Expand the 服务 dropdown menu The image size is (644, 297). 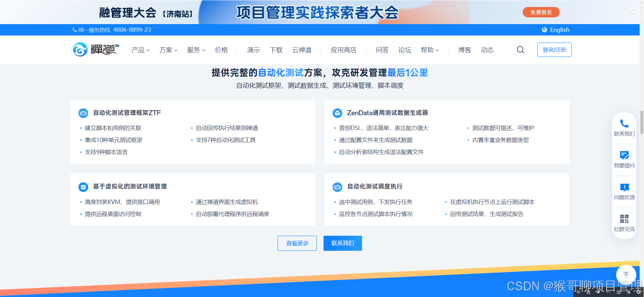tap(196, 50)
